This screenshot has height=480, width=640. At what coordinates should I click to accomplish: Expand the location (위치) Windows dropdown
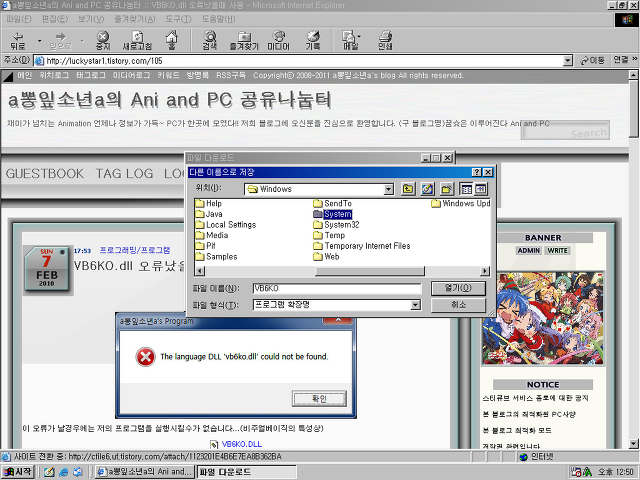pos(389,189)
